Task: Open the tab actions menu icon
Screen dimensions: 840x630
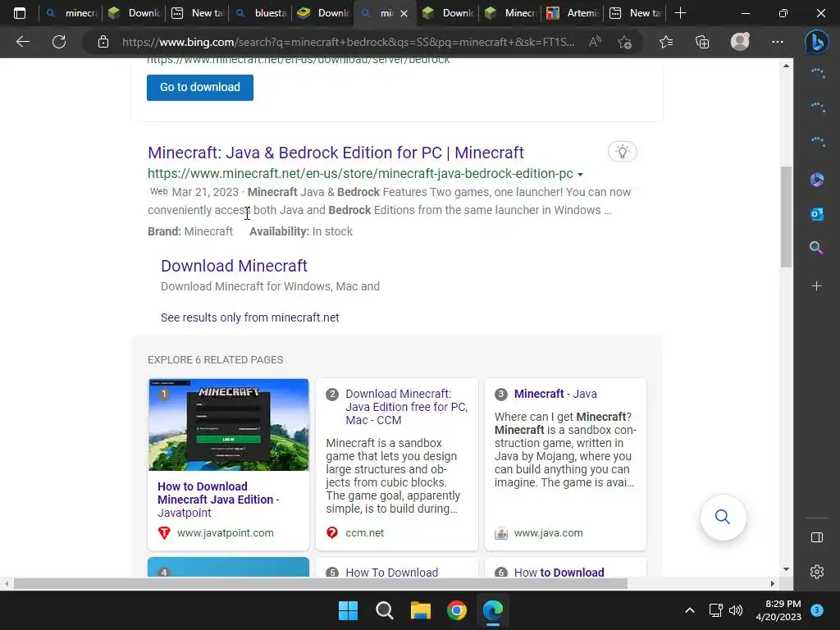Action: [20, 13]
